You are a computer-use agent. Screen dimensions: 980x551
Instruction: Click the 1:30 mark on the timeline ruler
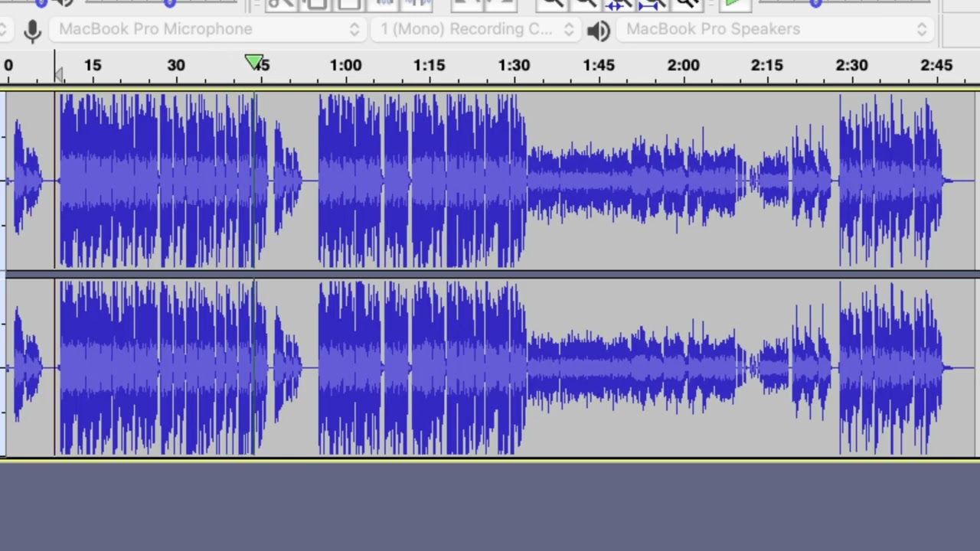pos(514,66)
